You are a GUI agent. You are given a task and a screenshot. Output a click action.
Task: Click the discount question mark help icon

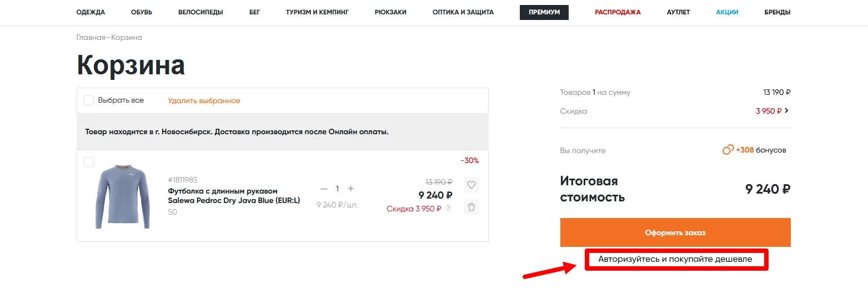[x=448, y=209]
